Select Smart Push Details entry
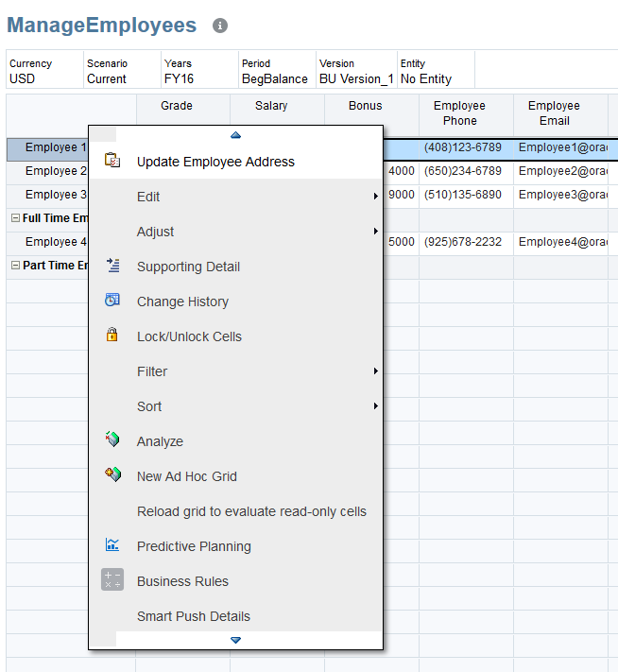This screenshot has width=618, height=672. [x=235, y=616]
